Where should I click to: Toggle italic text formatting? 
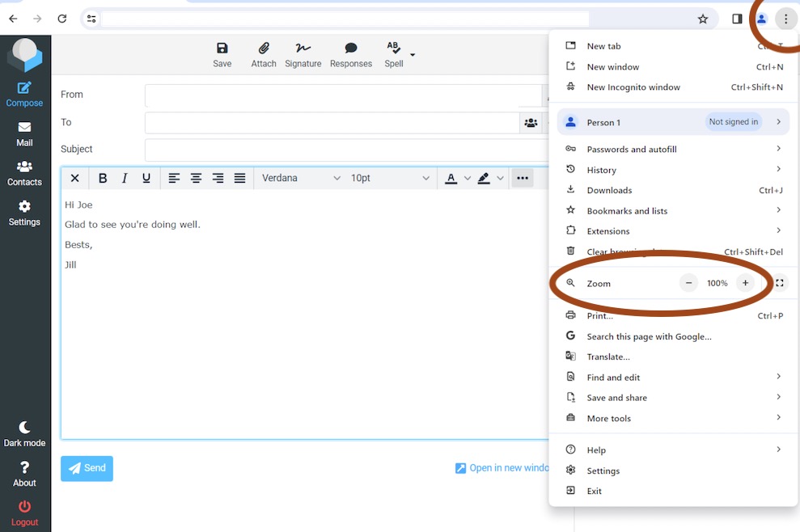coord(125,178)
